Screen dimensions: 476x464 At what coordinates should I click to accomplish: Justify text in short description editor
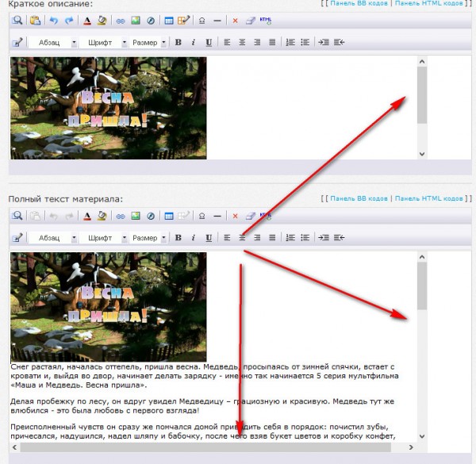pyautogui.click(x=272, y=42)
